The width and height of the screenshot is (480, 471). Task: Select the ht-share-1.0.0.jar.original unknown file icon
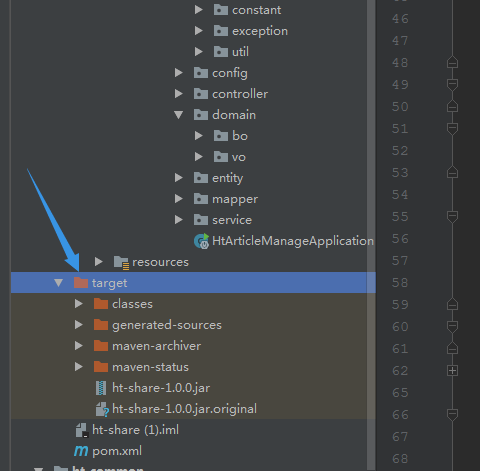tap(102, 409)
